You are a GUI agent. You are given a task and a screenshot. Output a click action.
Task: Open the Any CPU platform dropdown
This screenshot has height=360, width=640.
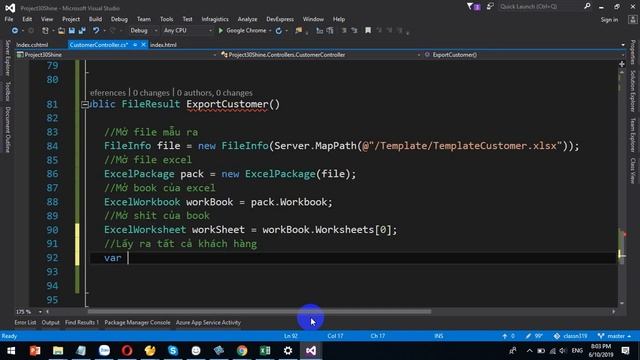click(187, 31)
